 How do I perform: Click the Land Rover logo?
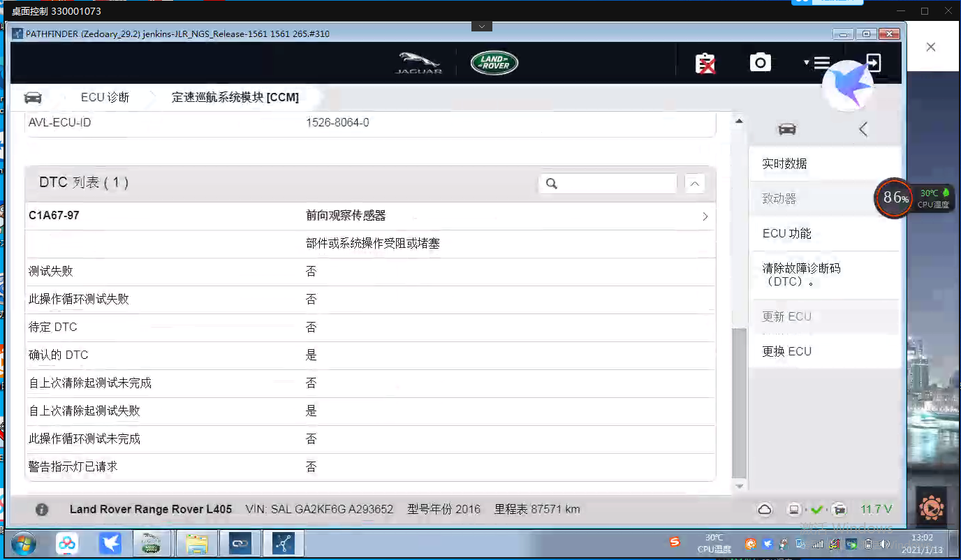click(494, 63)
